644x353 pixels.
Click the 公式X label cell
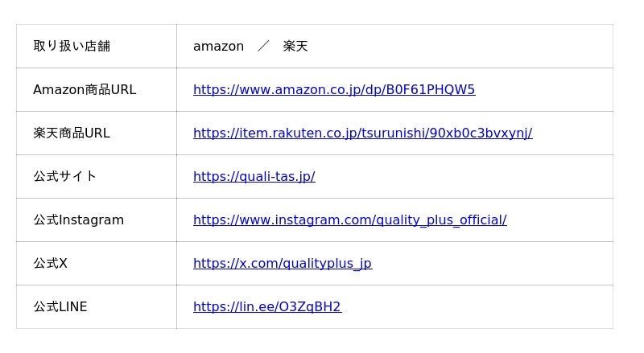pos(50,264)
